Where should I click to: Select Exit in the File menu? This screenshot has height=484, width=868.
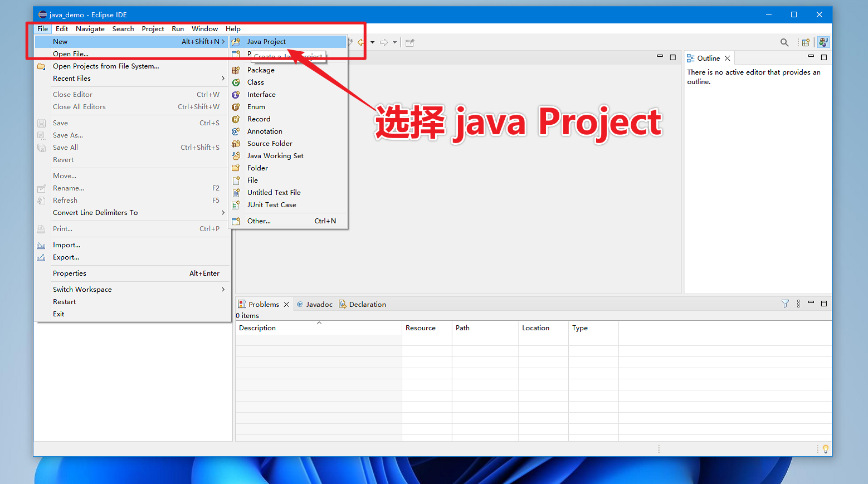coord(132,314)
